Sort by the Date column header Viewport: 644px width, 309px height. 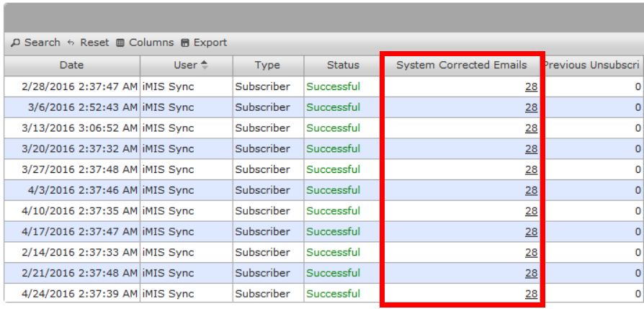[x=72, y=65]
